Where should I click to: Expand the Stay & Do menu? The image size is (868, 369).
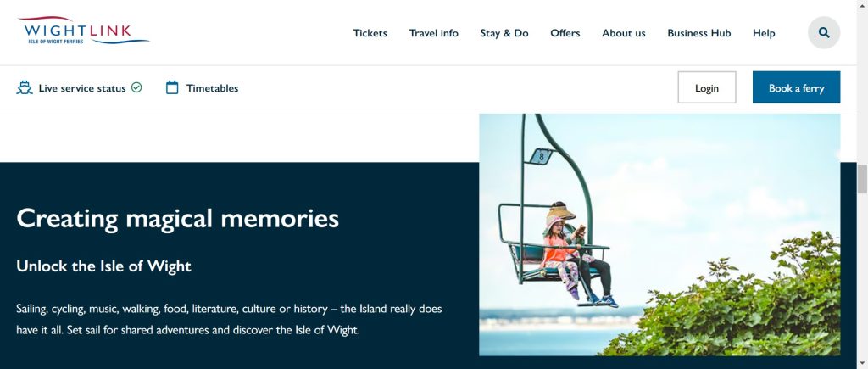pyautogui.click(x=504, y=33)
